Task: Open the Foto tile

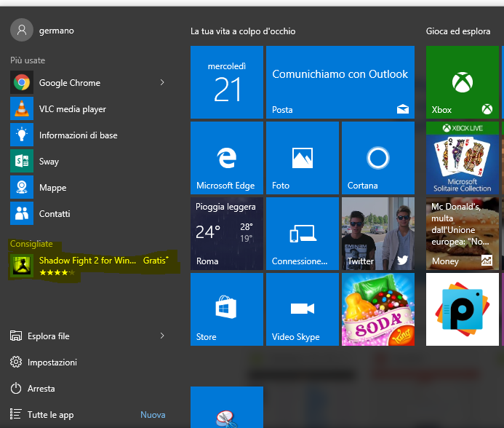Action: click(x=302, y=158)
